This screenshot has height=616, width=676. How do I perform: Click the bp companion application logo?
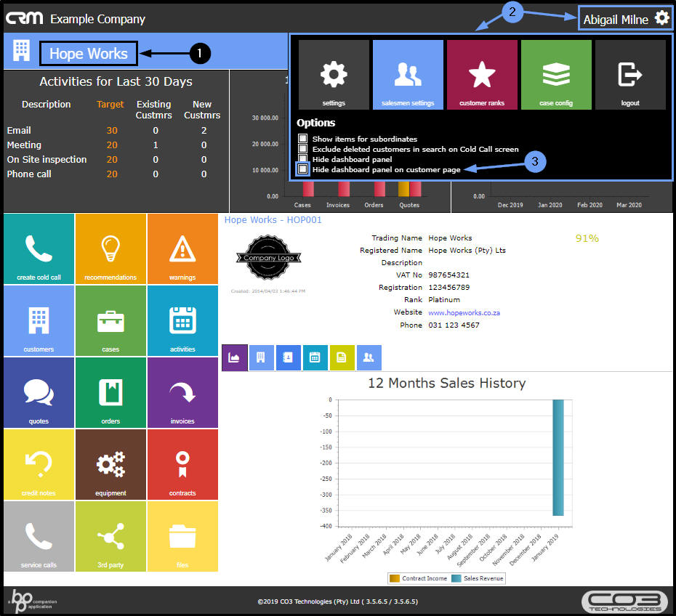[x=32, y=601]
